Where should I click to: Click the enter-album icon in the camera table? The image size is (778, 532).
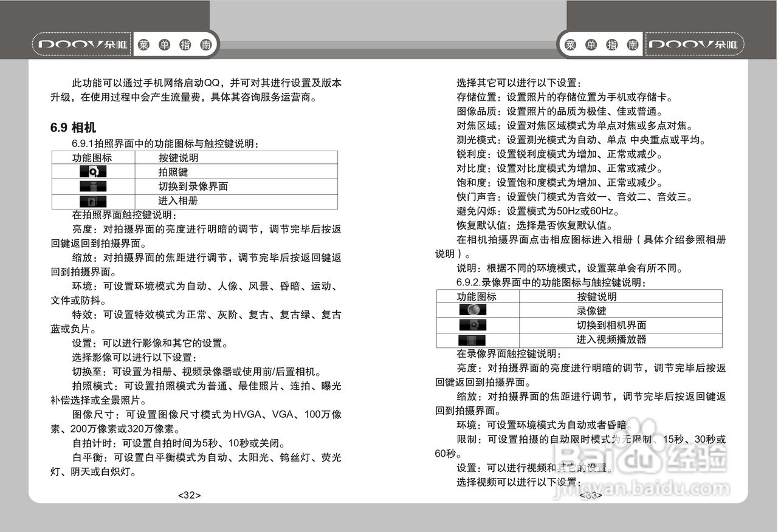click(92, 201)
